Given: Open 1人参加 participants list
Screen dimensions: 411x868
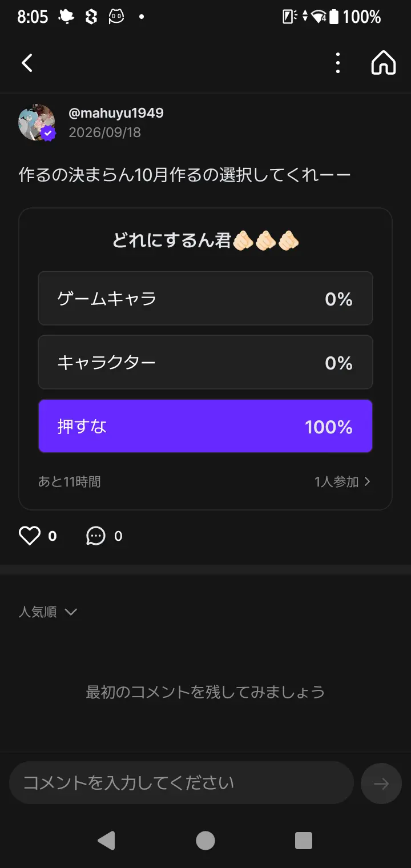Looking at the screenshot, I should coord(342,481).
